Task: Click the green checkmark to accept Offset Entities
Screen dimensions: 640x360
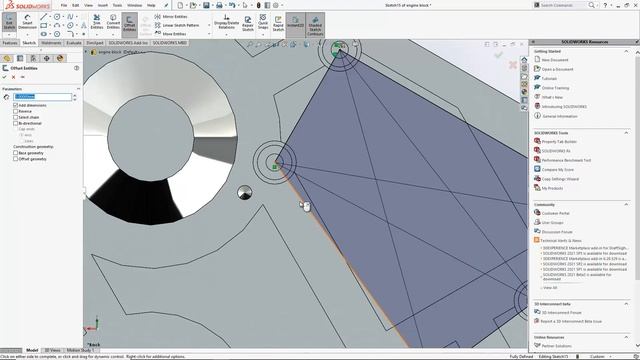Action: [x=4, y=77]
